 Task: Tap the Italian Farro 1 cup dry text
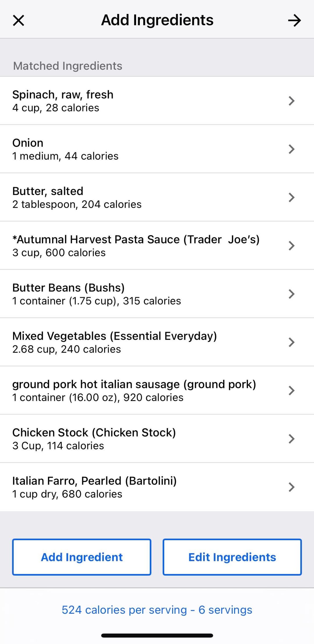[x=67, y=494]
